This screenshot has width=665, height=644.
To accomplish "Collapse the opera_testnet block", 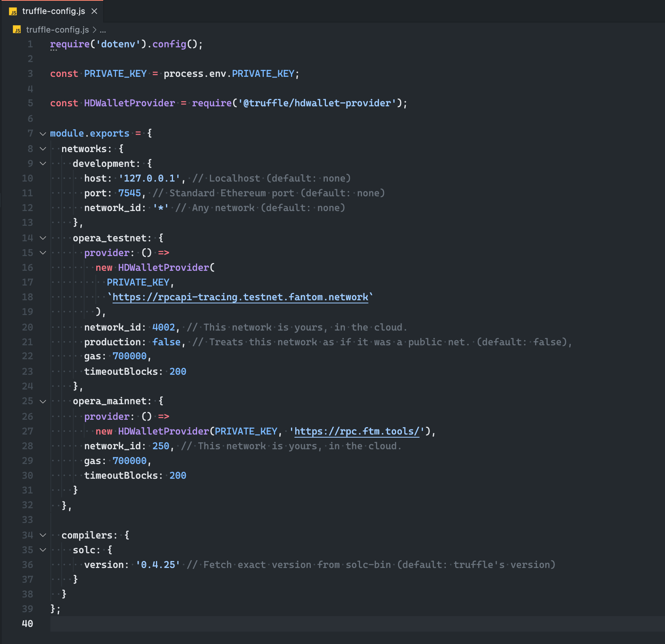I will pyautogui.click(x=43, y=238).
